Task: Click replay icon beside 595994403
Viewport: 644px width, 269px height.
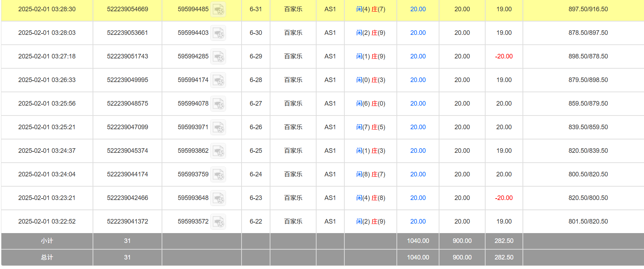Action: [x=218, y=33]
